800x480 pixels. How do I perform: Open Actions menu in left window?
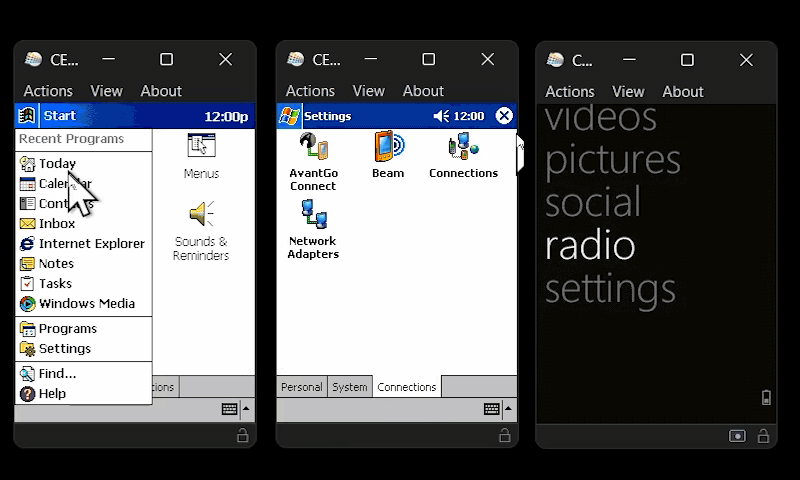point(48,91)
